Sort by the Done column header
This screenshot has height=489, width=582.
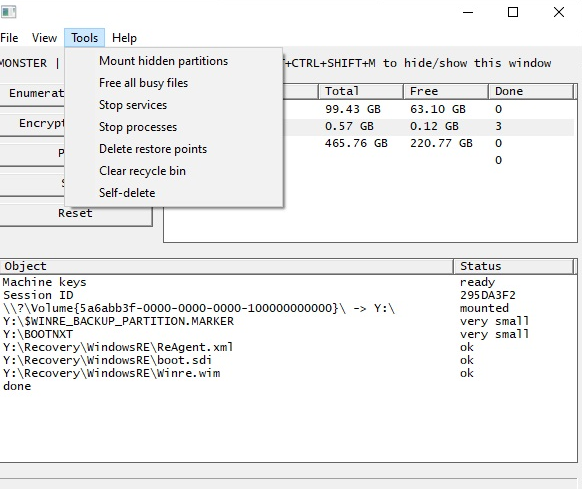[530, 91]
